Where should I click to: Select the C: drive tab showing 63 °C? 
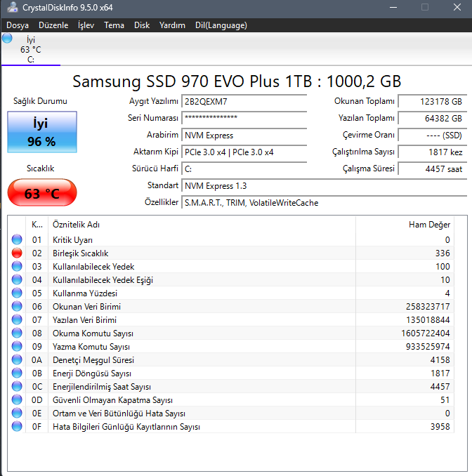(31, 49)
